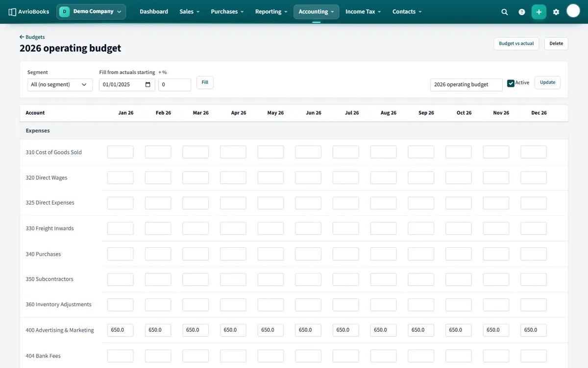Click the Budget vs actual button
The width and height of the screenshot is (588, 368).
coord(516,44)
